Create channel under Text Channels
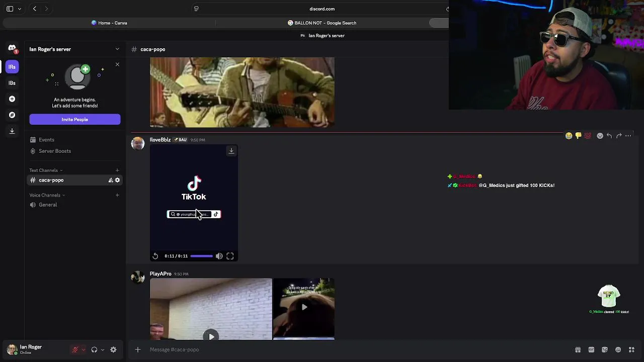Image resolution: width=644 pixels, height=362 pixels. [x=117, y=170]
